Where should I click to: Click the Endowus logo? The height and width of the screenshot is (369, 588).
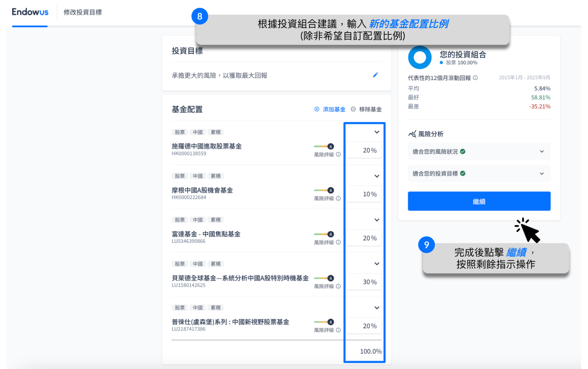[x=30, y=12]
